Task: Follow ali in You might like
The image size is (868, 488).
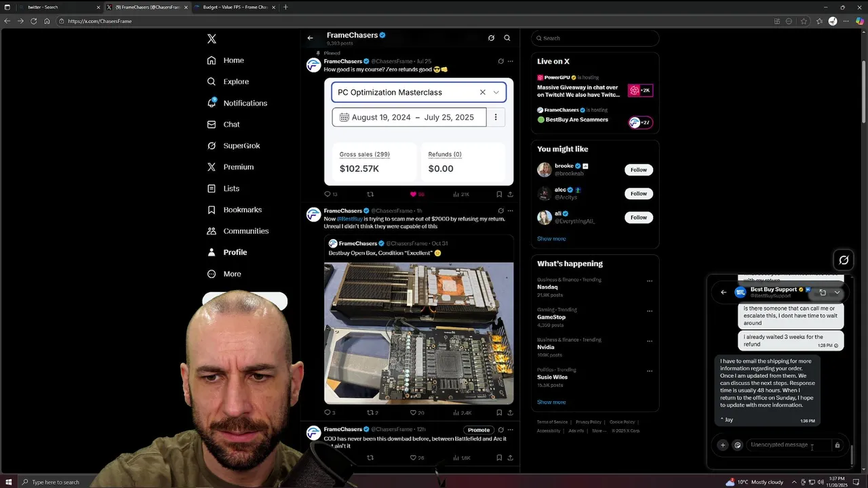Action: [x=639, y=217]
